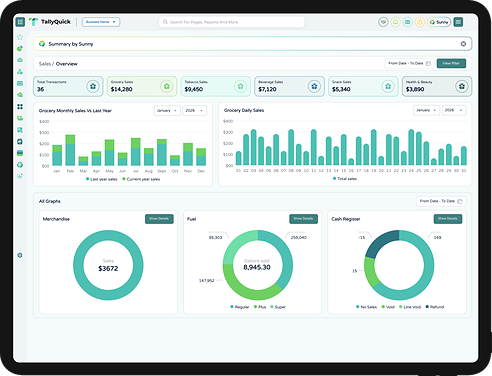Click the Feb bar in monthly sales chart
The height and width of the screenshot is (376, 492).
[70, 150]
